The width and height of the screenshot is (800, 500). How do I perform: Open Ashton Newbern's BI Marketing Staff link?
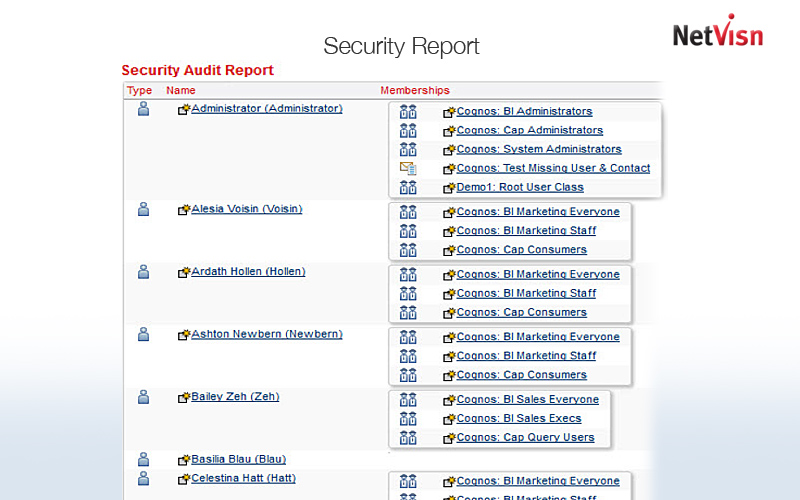click(x=527, y=356)
